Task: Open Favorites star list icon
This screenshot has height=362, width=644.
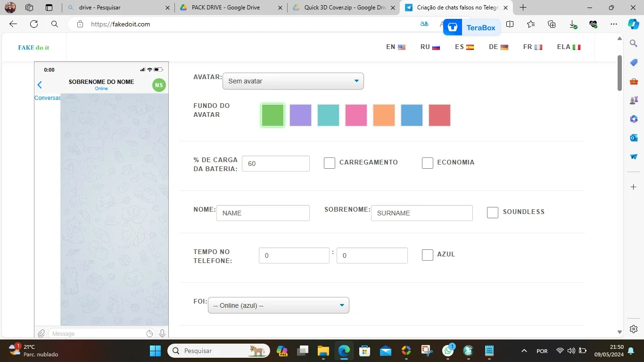Action: (531, 24)
